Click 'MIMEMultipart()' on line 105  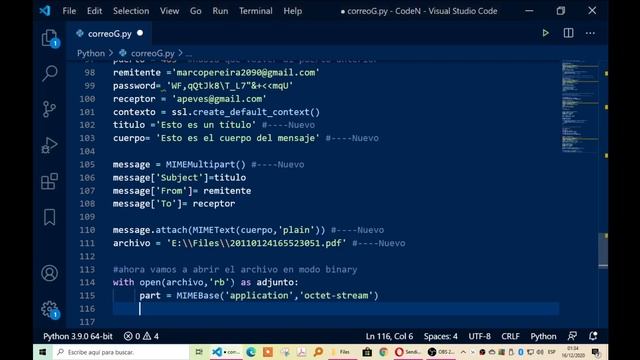[206, 164]
